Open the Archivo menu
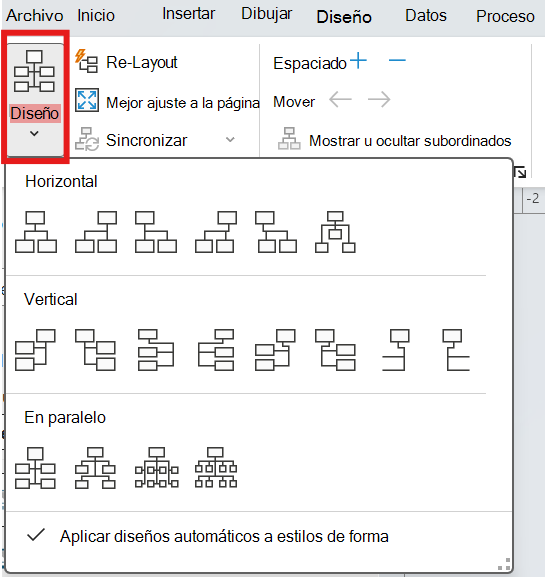Viewport: 545px width, 577px height. [35, 16]
